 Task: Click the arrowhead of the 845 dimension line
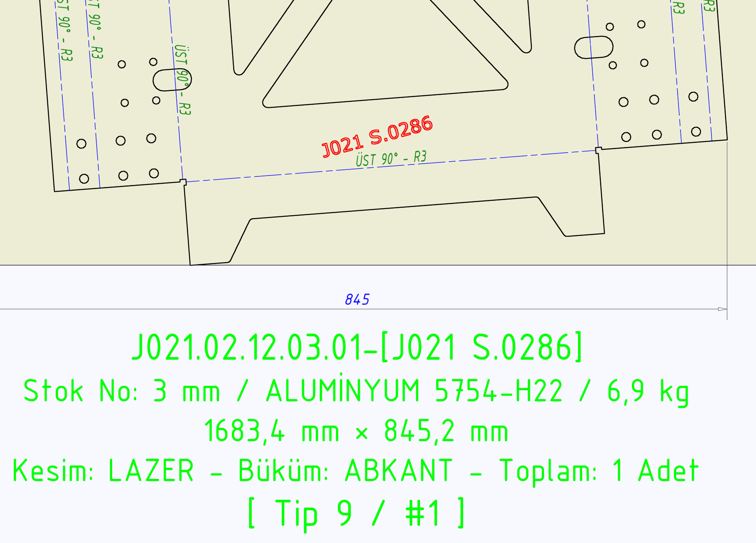click(x=722, y=309)
